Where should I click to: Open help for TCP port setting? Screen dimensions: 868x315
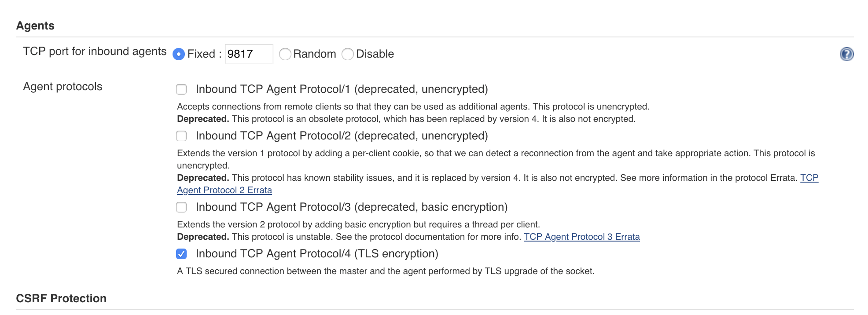(846, 54)
